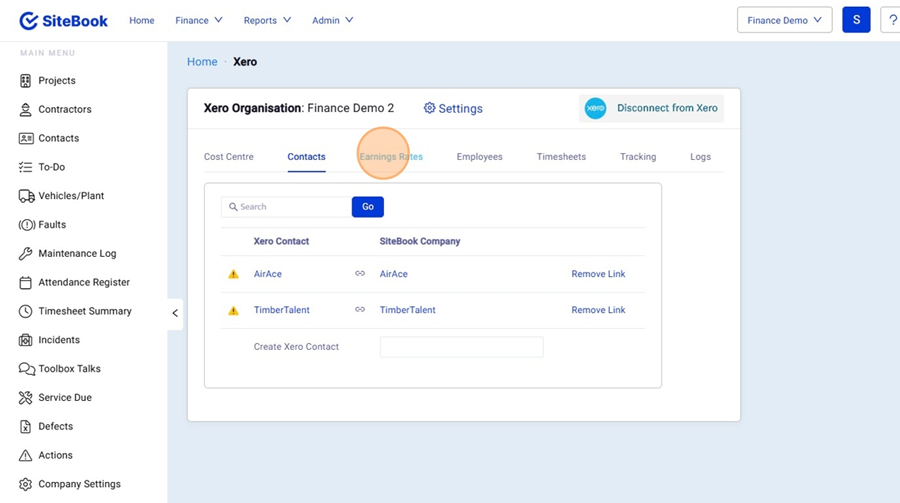Open the Finance Demo company selector
The image size is (900, 503).
point(784,20)
